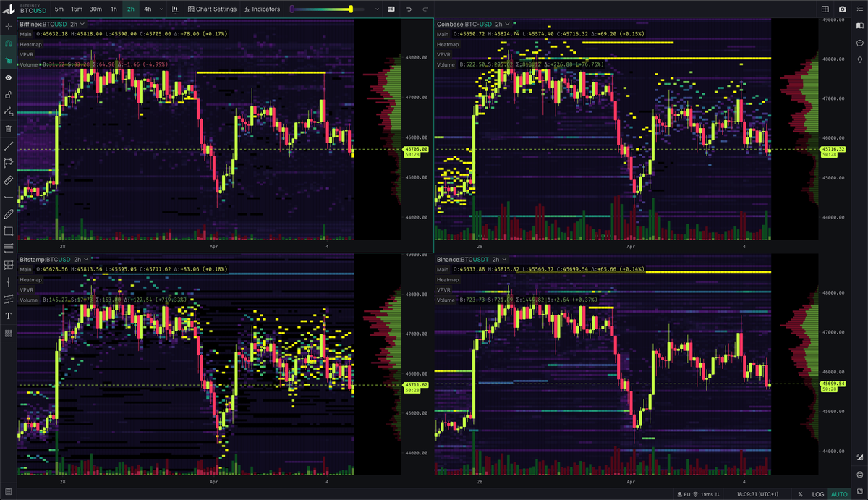Select the parallel channel tool
Image resolution: width=868 pixels, height=500 pixels.
(x=8, y=299)
